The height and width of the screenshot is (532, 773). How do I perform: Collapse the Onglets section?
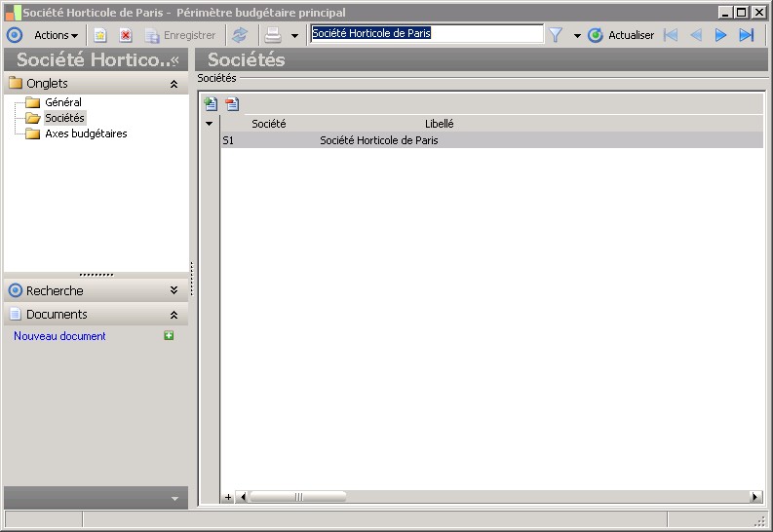[174, 84]
